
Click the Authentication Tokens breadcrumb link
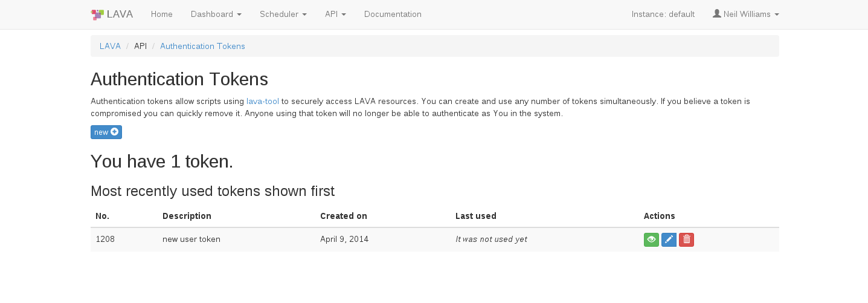pos(202,46)
